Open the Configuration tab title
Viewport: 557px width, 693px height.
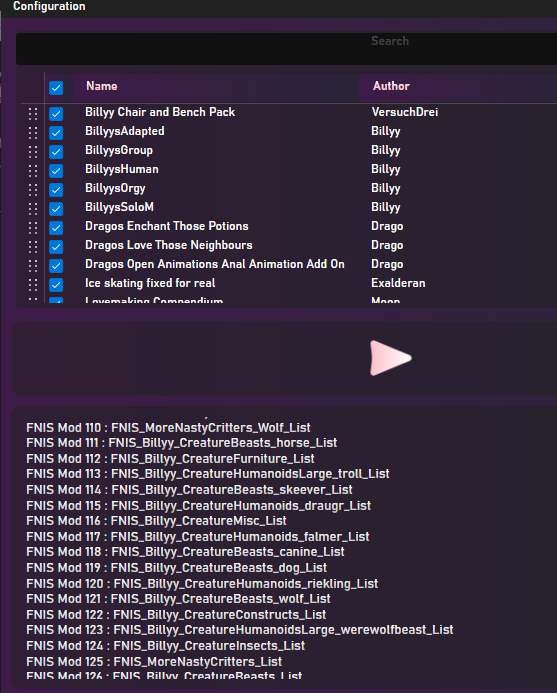coord(49,6)
